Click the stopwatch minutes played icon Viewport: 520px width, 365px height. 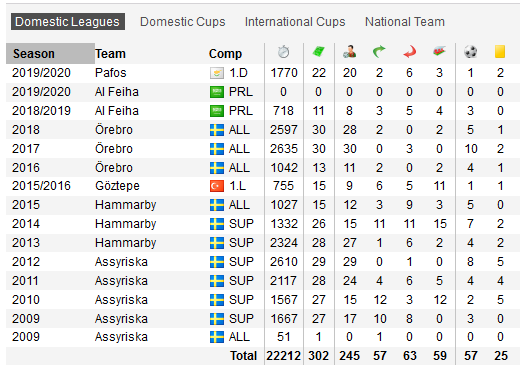(x=284, y=52)
